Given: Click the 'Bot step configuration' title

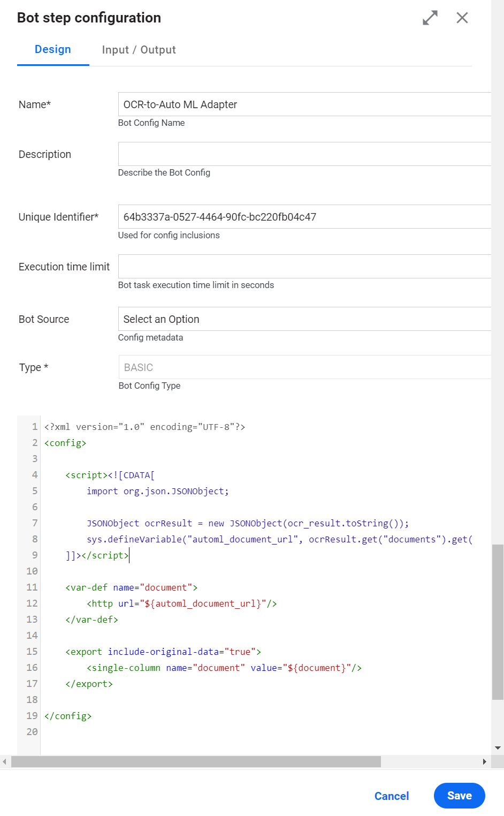Looking at the screenshot, I should [x=89, y=18].
